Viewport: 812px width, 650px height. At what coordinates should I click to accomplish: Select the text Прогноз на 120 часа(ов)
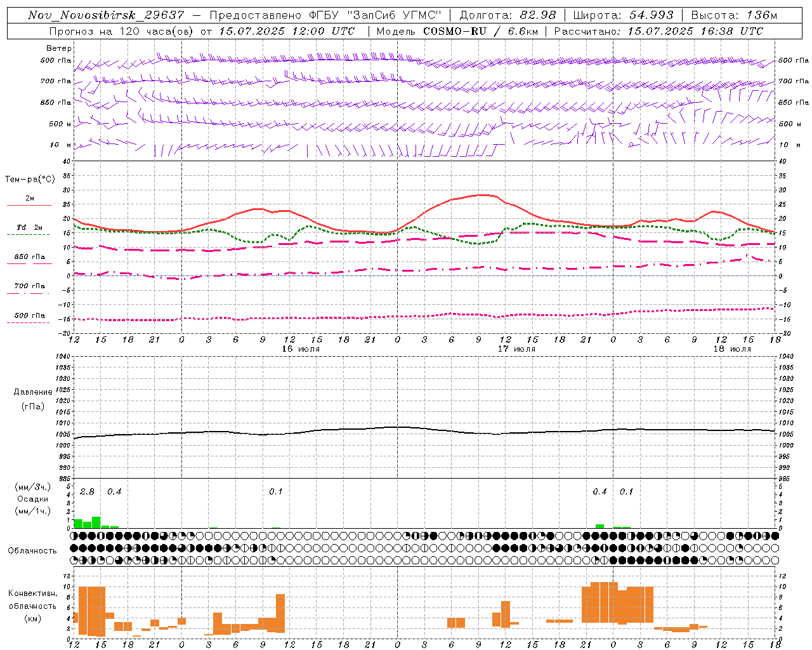point(122,31)
